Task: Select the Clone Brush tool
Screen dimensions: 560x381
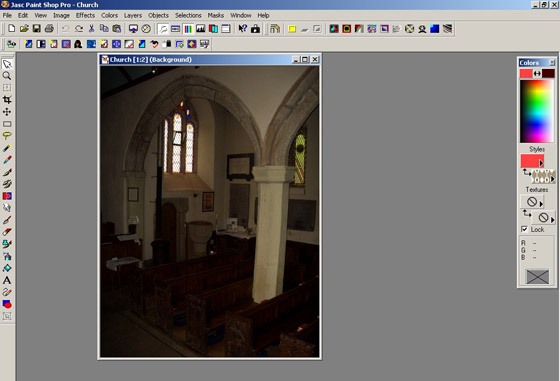Action: [7, 184]
